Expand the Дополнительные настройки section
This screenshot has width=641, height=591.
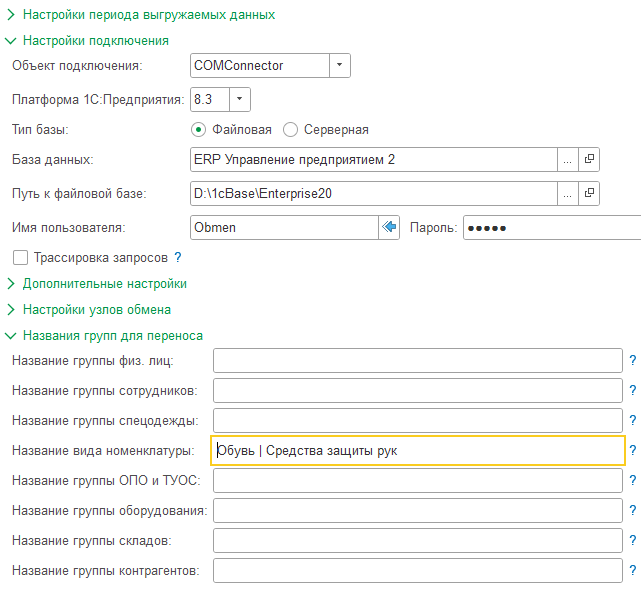(11, 283)
